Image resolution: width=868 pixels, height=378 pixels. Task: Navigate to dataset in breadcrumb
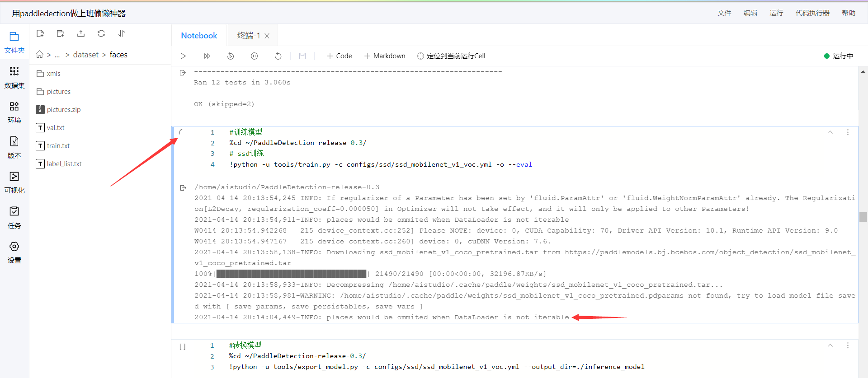(x=86, y=55)
